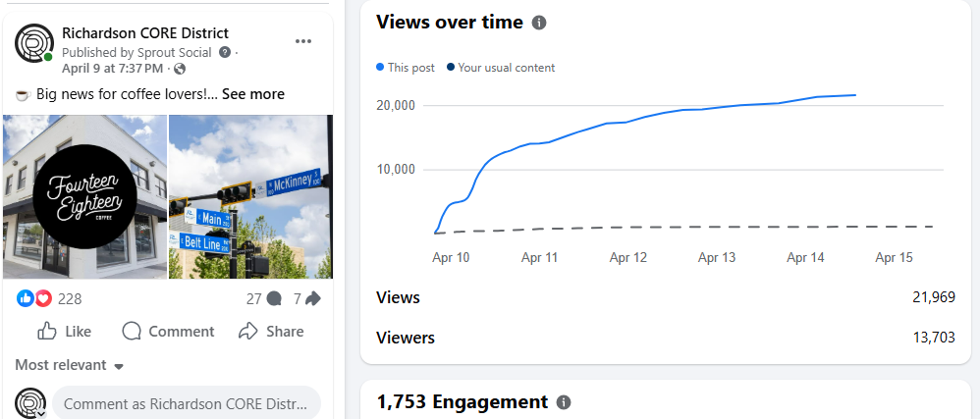Open the April 9 at 7:37 PM timestamp
Image resolution: width=980 pixels, height=419 pixels.
click(113, 68)
